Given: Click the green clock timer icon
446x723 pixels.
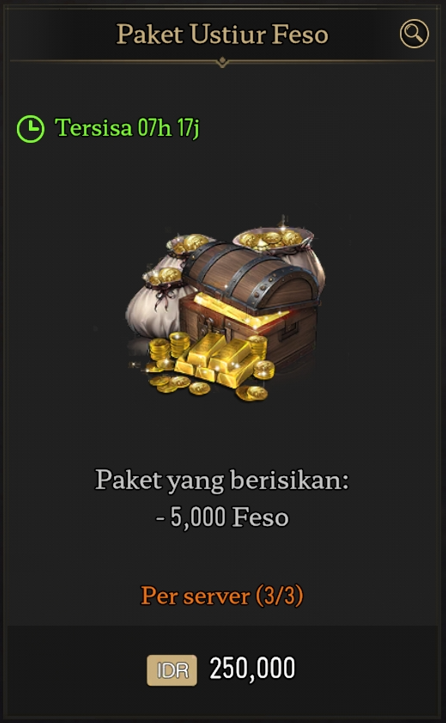Looking at the screenshot, I should coord(30,129).
